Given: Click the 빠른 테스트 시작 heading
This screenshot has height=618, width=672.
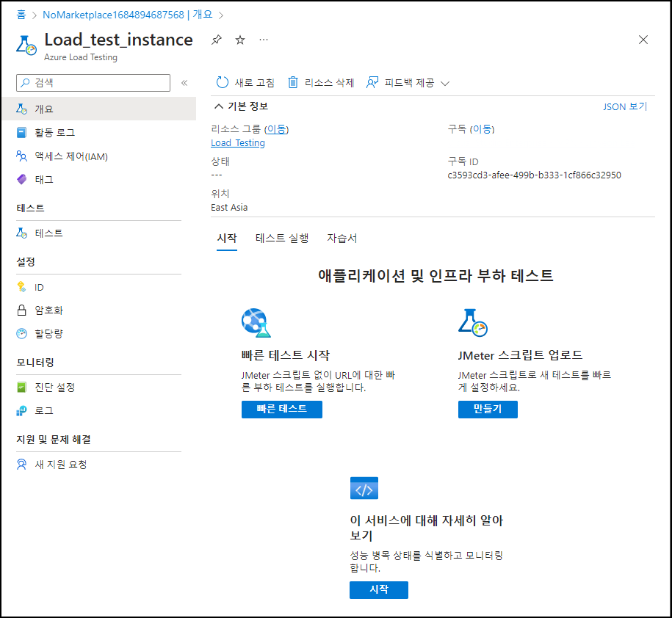Looking at the screenshot, I should pyautogui.click(x=286, y=355).
